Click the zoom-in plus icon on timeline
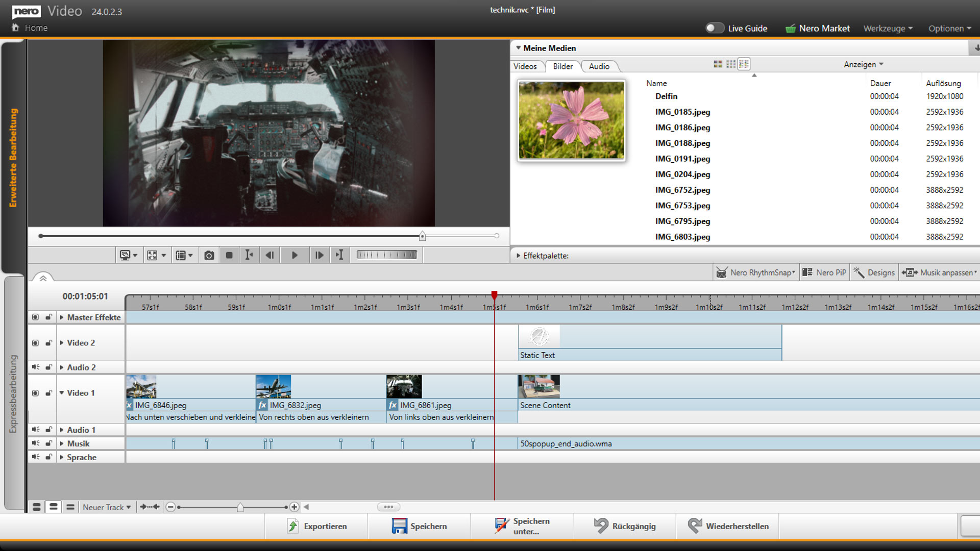980x551 pixels. point(294,507)
